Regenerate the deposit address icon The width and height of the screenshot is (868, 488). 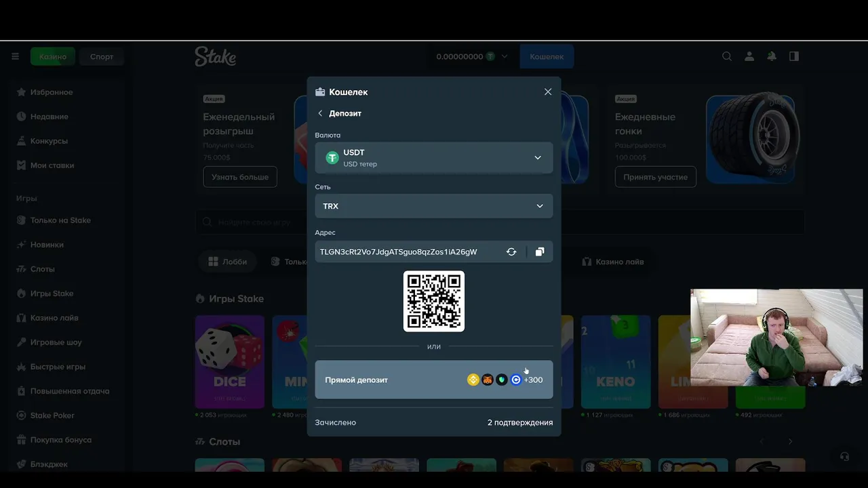(x=511, y=251)
